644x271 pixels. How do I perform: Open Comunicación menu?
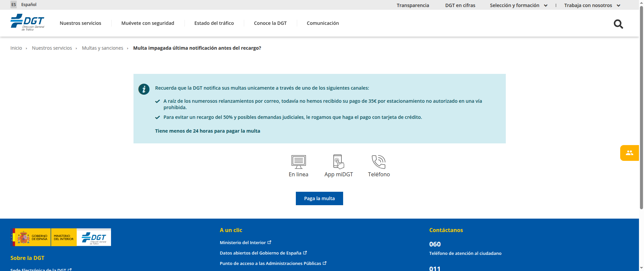point(323,23)
